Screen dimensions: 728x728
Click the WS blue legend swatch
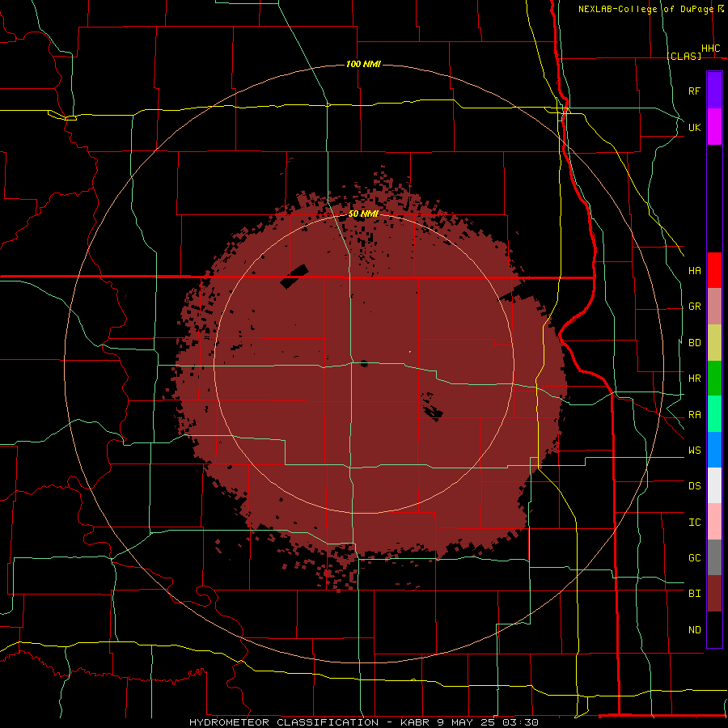point(714,450)
